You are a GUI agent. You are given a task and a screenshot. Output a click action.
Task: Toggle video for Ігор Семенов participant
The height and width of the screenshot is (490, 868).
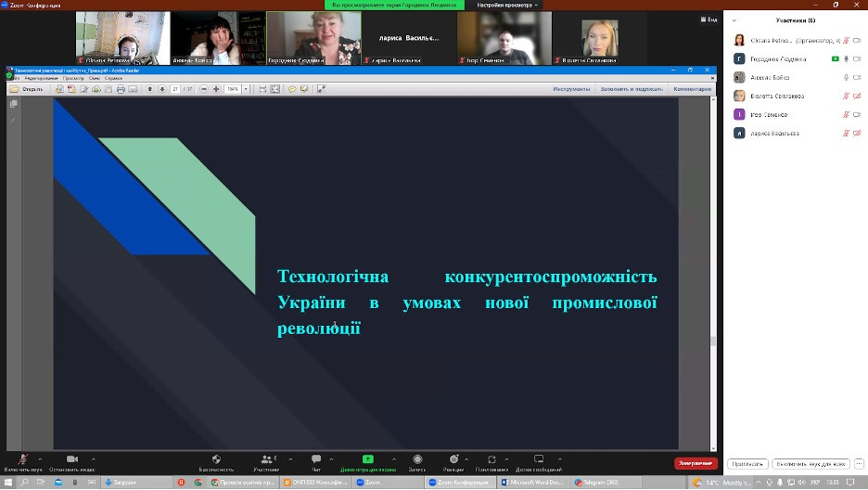(857, 114)
